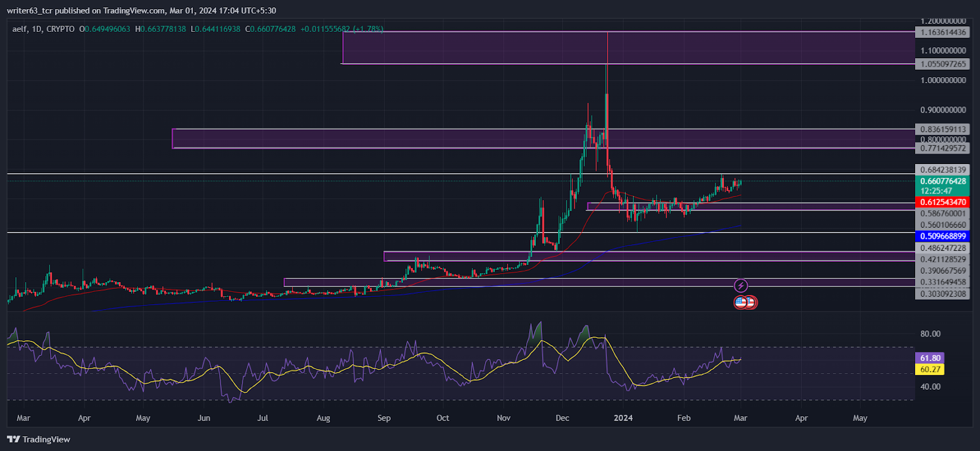This screenshot has height=451, width=980.
Task: Select the 0.486247228 price level label
Action: tap(943, 248)
